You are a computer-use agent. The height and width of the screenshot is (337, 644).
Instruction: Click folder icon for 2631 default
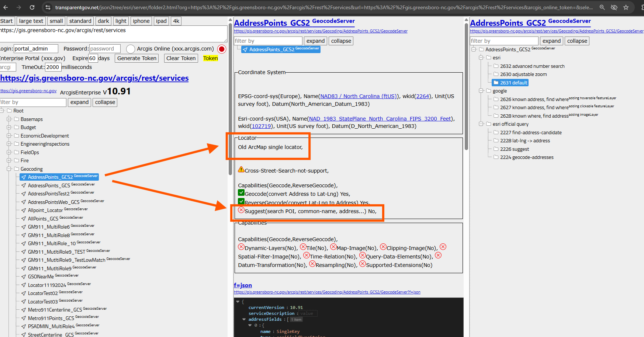[x=496, y=83]
